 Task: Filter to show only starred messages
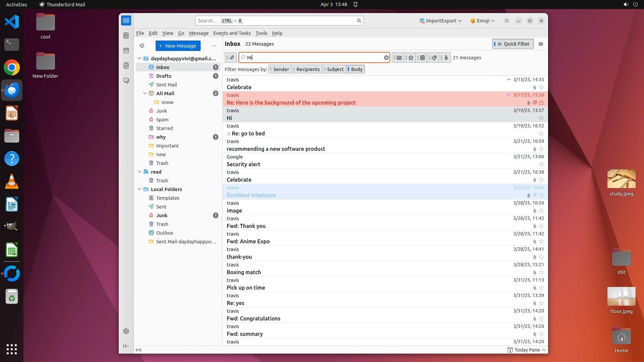click(x=411, y=58)
